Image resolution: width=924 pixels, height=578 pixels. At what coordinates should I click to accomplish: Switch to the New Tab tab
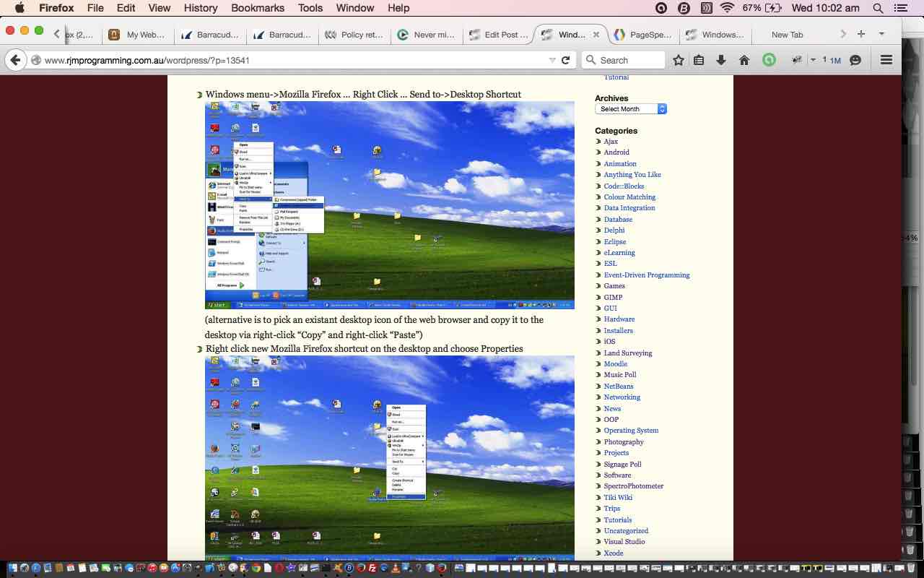pyautogui.click(x=787, y=34)
